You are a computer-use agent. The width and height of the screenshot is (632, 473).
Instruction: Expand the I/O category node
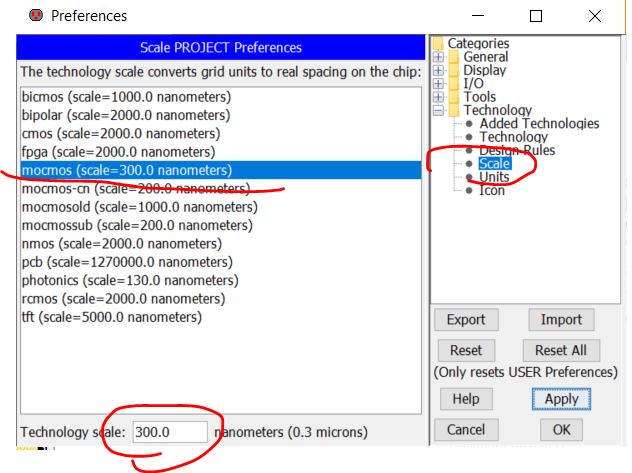[x=438, y=84]
